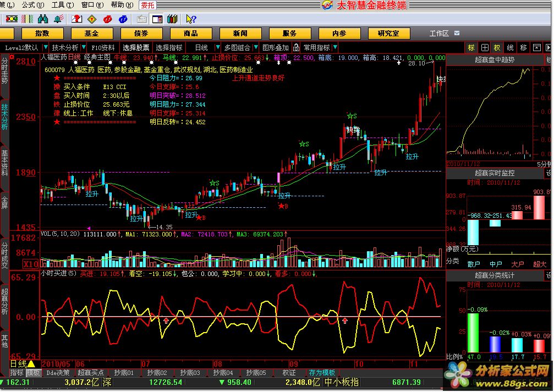Screen dimensions: 554x392
Task: Switch to the 模板 bottom tab
Action: point(33,373)
